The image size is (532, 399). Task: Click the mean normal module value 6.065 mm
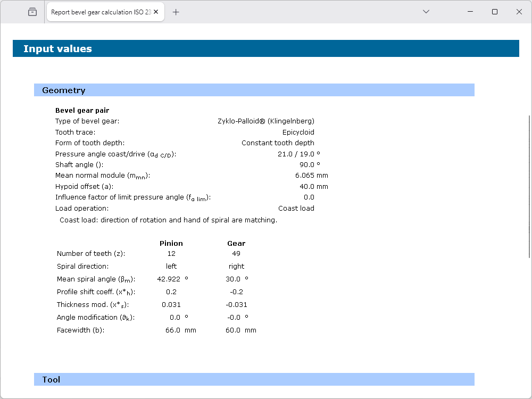coord(311,176)
